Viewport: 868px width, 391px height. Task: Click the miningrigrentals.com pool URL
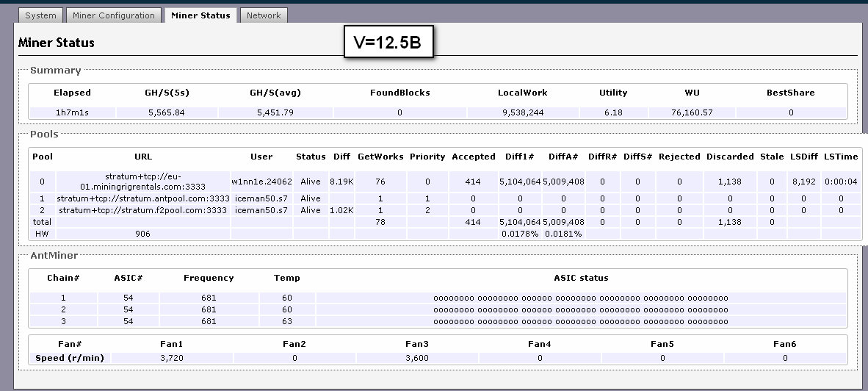point(143,182)
